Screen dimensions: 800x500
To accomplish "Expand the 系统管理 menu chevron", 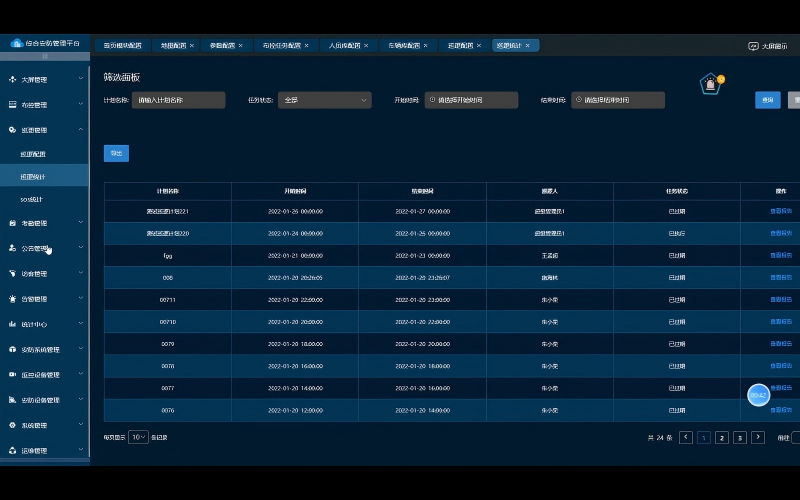I will pyautogui.click(x=81, y=424).
